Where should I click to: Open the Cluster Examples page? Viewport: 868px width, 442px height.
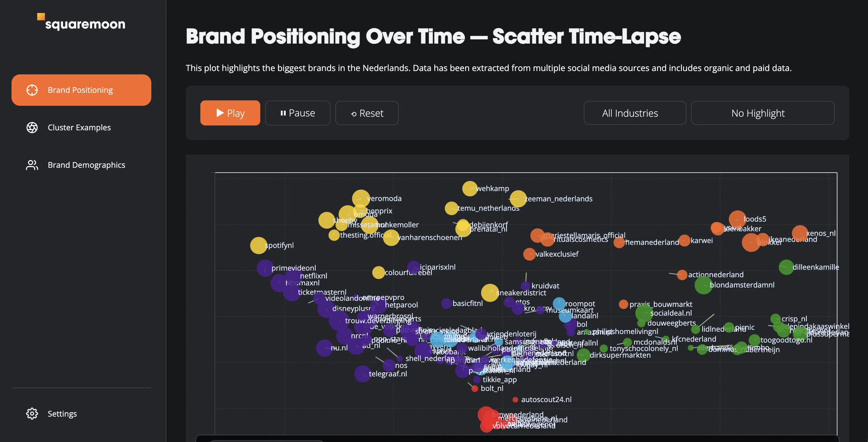pos(79,128)
